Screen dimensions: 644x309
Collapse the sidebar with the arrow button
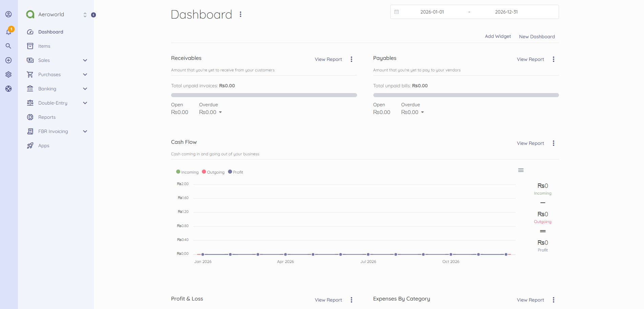(94, 15)
